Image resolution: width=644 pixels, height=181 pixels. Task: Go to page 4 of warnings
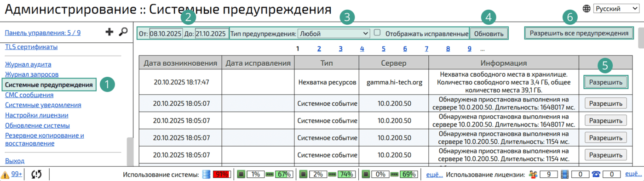pyautogui.click(x=362, y=49)
